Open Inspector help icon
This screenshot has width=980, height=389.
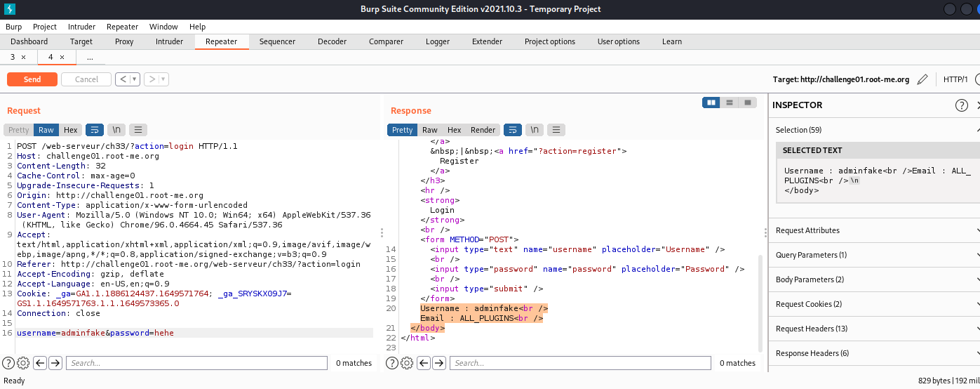pyautogui.click(x=962, y=105)
